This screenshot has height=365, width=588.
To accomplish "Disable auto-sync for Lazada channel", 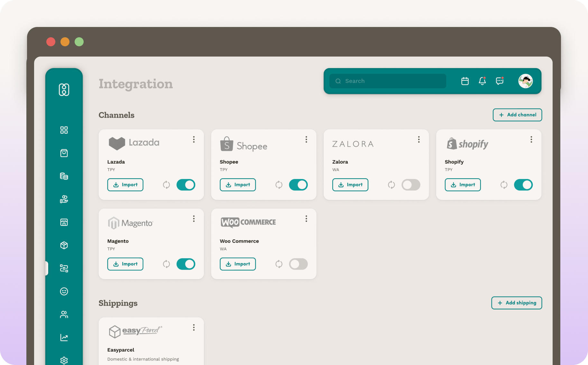I will pos(186,185).
